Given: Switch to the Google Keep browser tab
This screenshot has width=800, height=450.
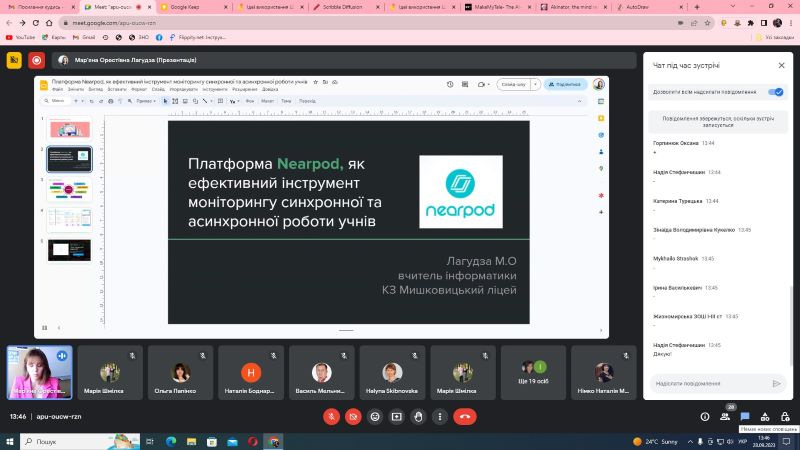Looking at the screenshot, I should 194,7.
